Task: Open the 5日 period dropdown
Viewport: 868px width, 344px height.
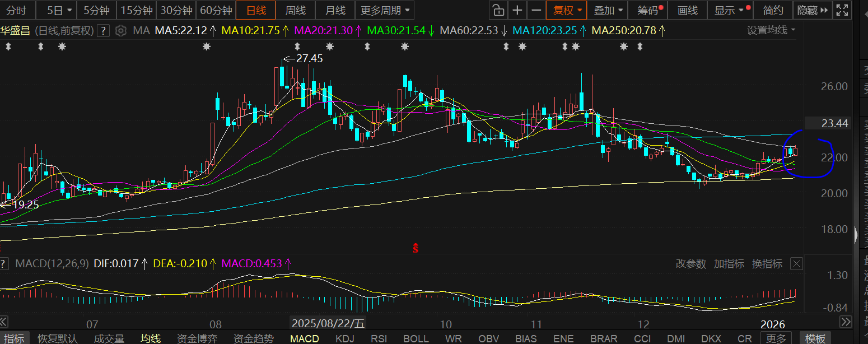Action: (59, 10)
